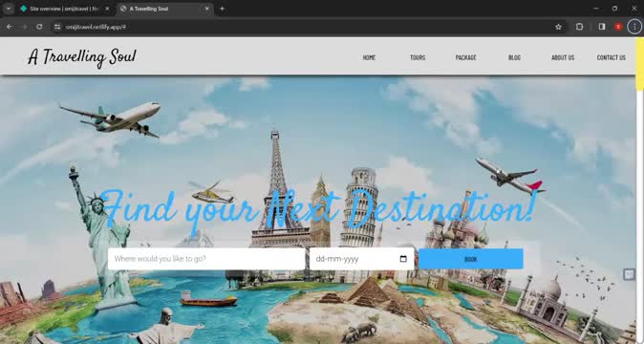Add a new tab with the plus button

223,9
